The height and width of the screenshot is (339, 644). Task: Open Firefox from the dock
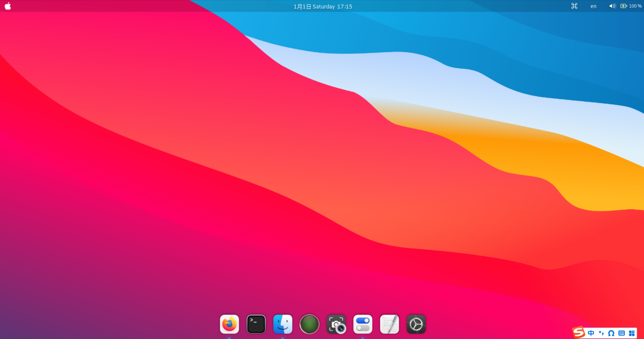[x=229, y=324]
